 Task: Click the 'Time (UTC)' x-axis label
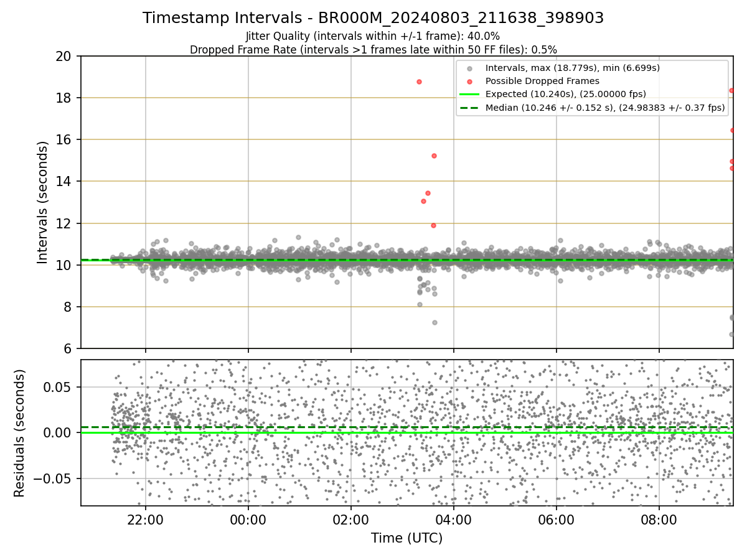click(x=406, y=538)
